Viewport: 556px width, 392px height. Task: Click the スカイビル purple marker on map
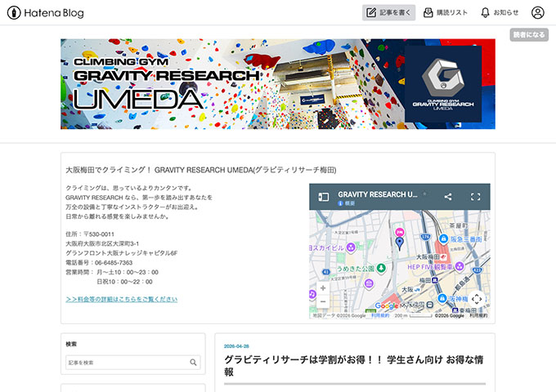[x=351, y=247]
